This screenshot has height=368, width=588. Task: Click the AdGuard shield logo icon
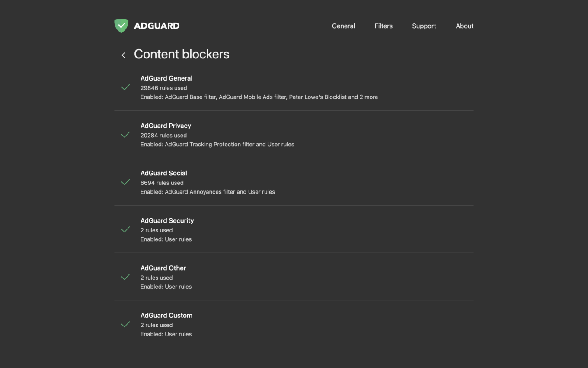pos(121,26)
